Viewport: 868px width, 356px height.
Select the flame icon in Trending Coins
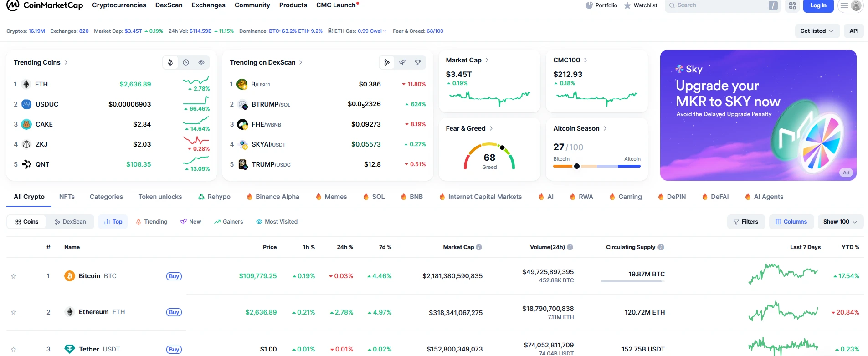[x=170, y=62]
